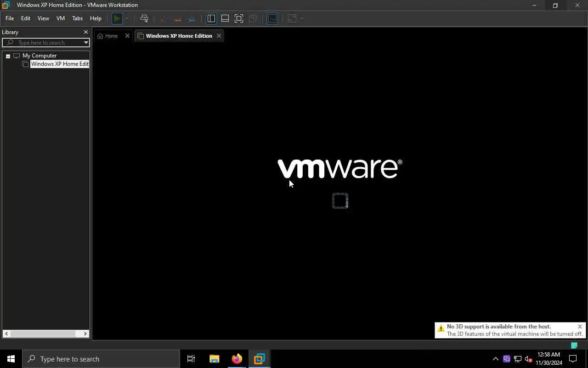Screen dimensions: 588x368
Task: Toggle the Show or hide library toolbar icon
Action: click(211, 18)
